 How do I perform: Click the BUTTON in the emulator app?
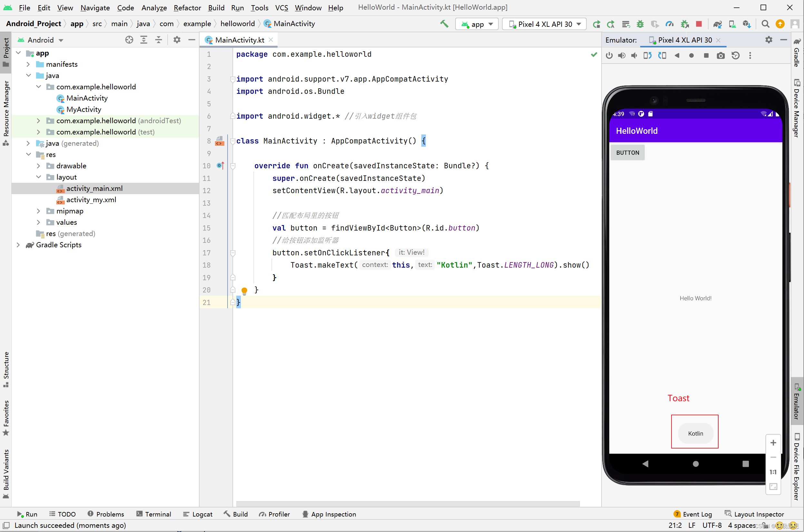tap(627, 153)
